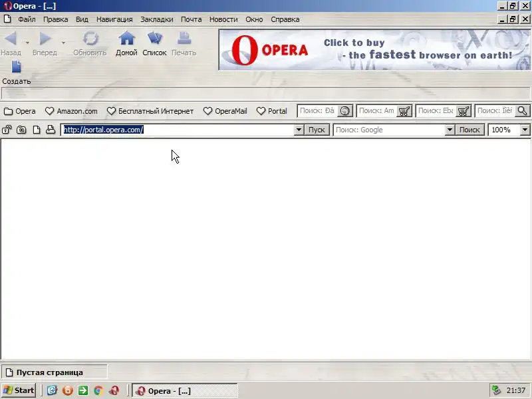Launch the blue quick-launch icon next to Start
This screenshot has height=399, width=532.
[x=52, y=390]
